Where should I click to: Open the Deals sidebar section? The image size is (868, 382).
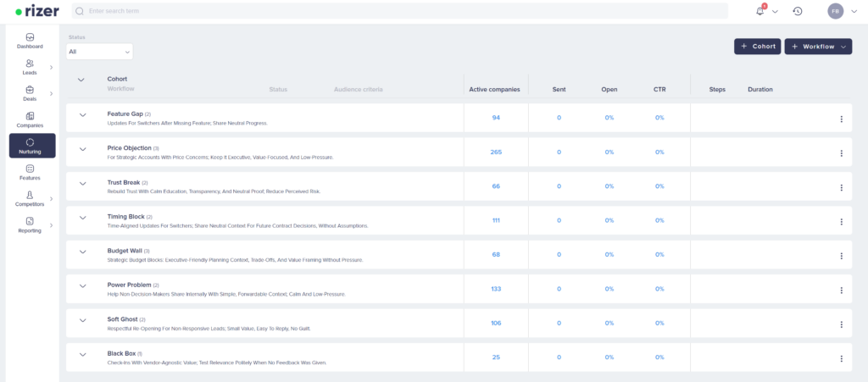[31, 93]
